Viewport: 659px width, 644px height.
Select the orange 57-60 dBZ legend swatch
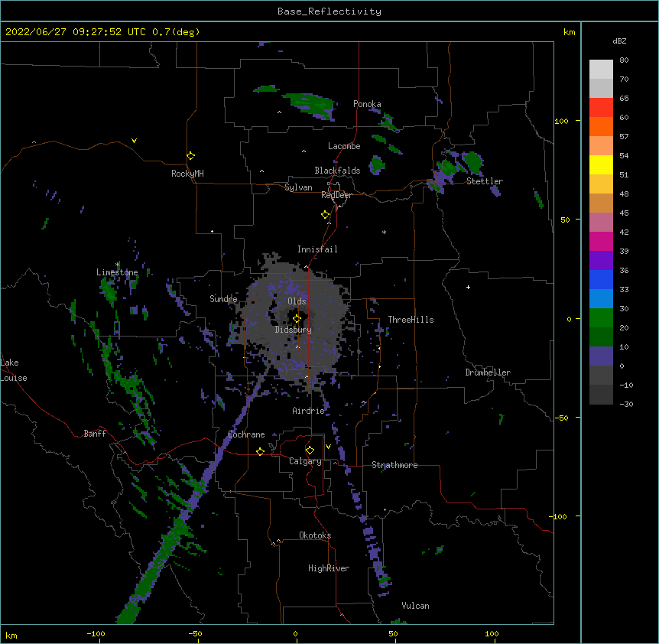(x=601, y=126)
